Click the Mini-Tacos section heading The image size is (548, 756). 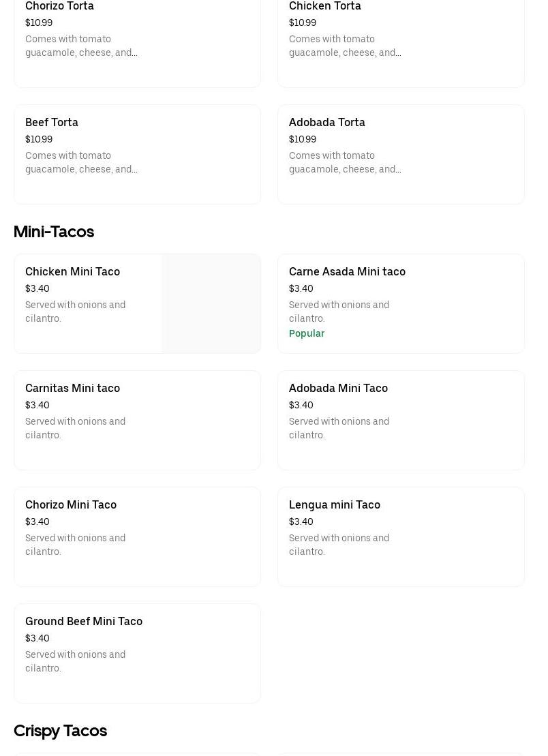click(54, 232)
